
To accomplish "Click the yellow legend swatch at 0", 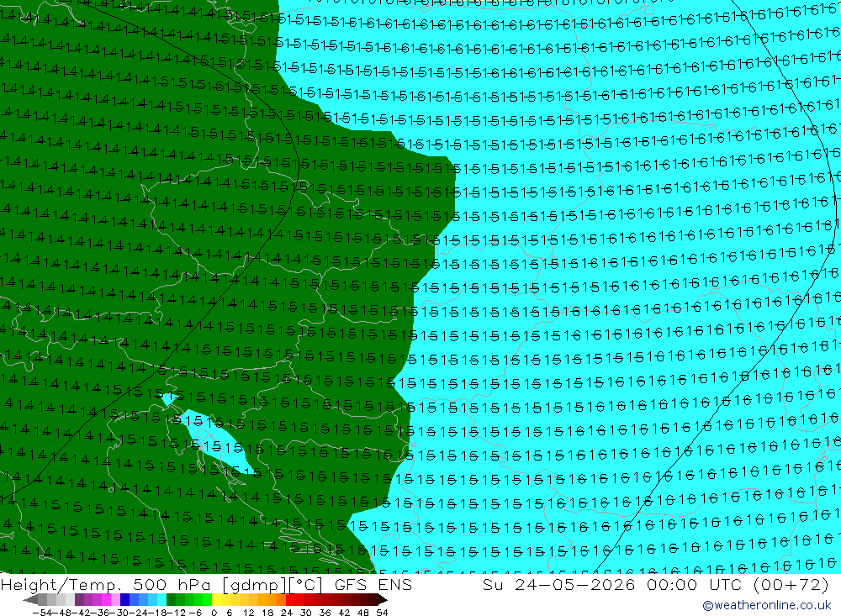I will point(217,599).
